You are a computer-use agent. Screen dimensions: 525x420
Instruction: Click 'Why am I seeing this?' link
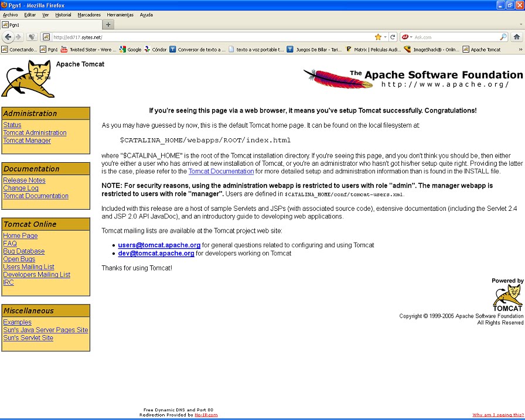click(x=497, y=415)
